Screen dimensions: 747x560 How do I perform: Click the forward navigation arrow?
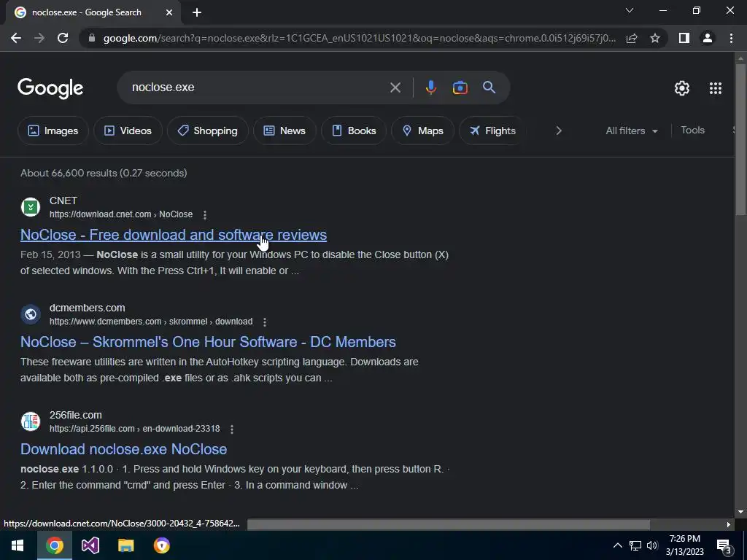point(39,38)
